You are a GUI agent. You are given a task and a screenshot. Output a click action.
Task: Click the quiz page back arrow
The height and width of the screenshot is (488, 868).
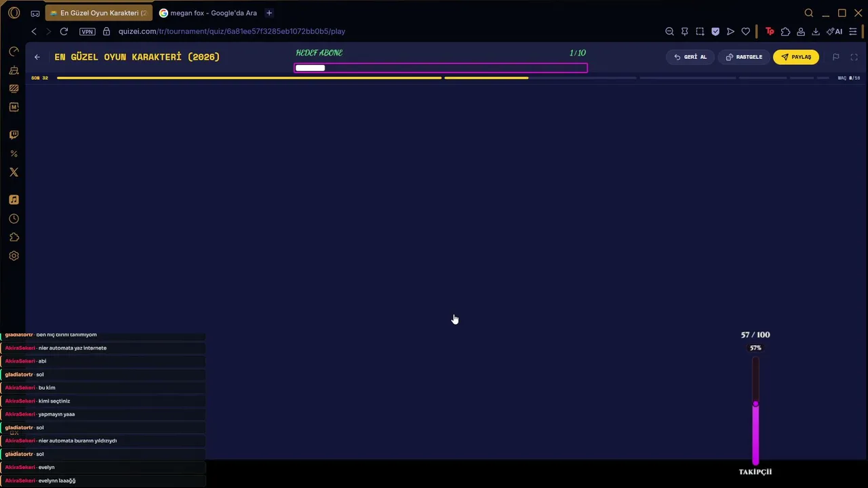37,57
